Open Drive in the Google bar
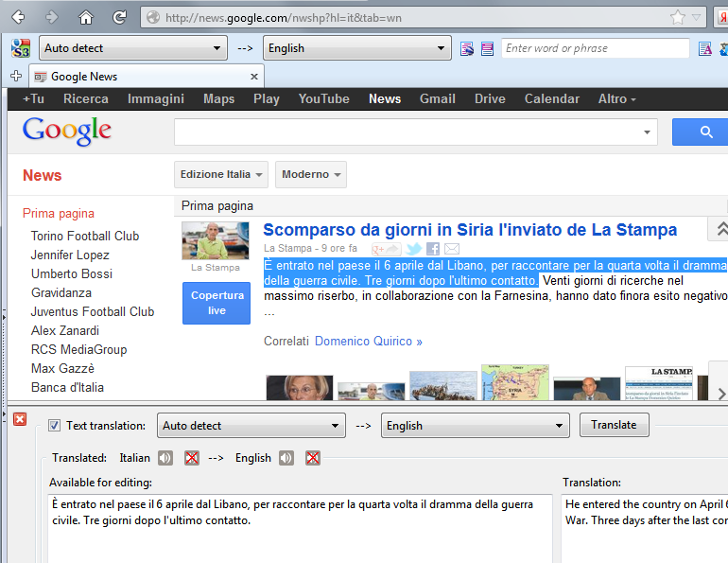The width and height of the screenshot is (728, 563). point(490,99)
